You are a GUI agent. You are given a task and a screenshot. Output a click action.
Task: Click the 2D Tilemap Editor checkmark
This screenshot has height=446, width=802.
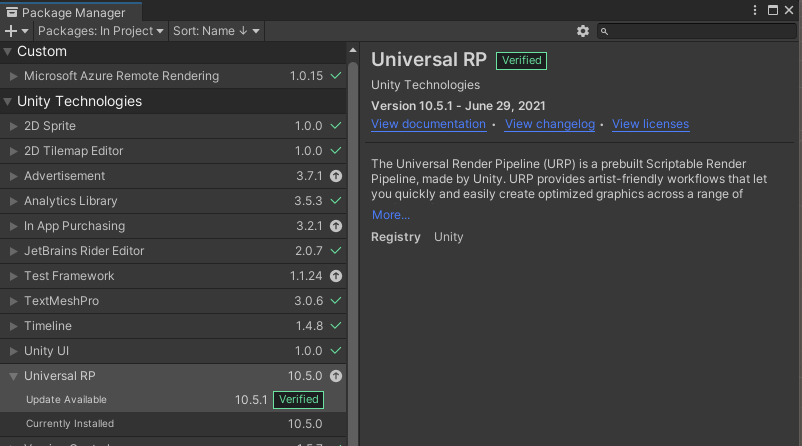336,151
